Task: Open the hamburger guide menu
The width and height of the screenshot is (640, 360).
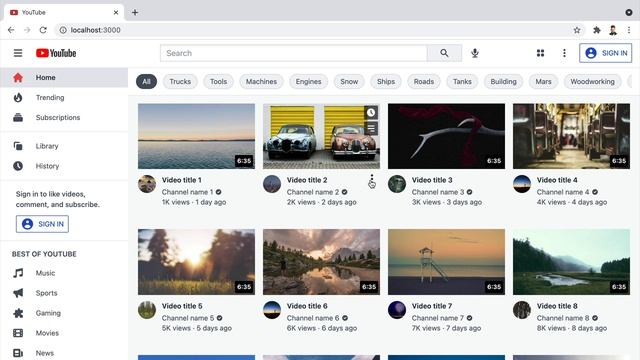Action: 18,53
